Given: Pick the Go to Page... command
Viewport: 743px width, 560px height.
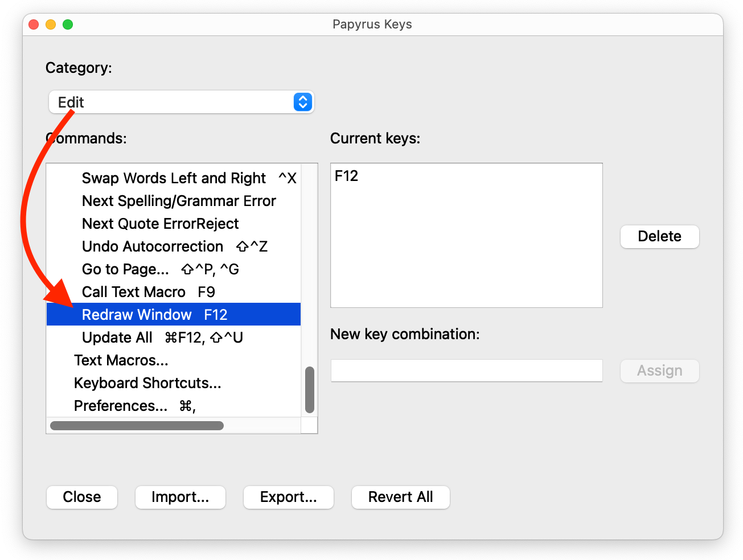Looking at the screenshot, I should (174, 269).
